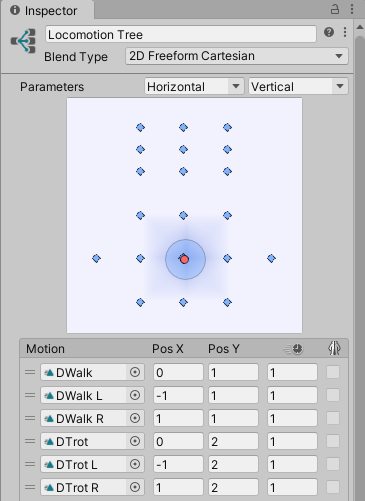Edit Pos Y value of DTrot
The height and width of the screenshot is (501, 365).
pyautogui.click(x=234, y=441)
